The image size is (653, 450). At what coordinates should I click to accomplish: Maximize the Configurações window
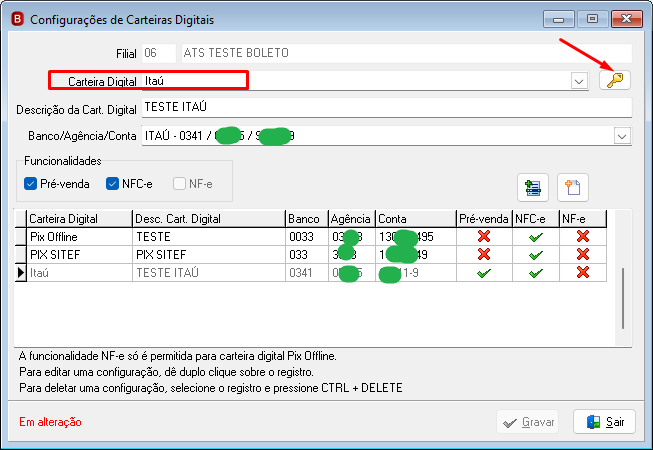[x=592, y=19]
